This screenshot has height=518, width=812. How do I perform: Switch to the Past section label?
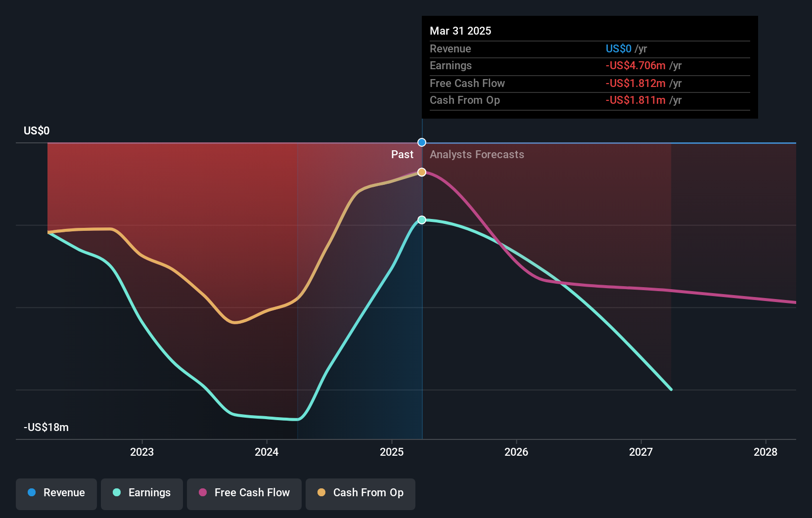tap(402, 154)
